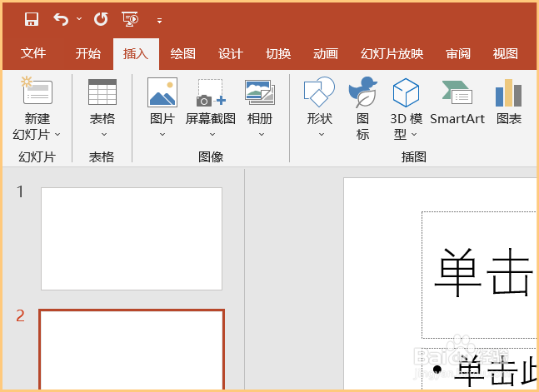The width and height of the screenshot is (539, 392).
Task: Open the 文件 tab
Action: 33,53
